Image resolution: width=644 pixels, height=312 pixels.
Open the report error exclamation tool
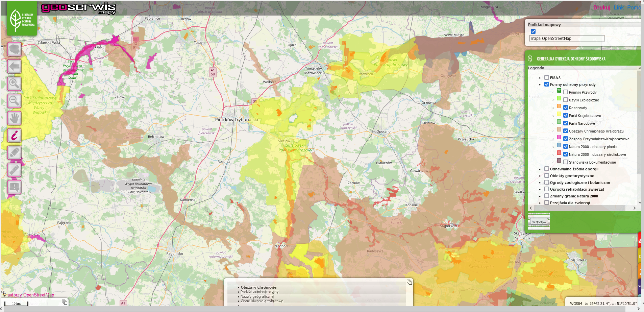14,187
